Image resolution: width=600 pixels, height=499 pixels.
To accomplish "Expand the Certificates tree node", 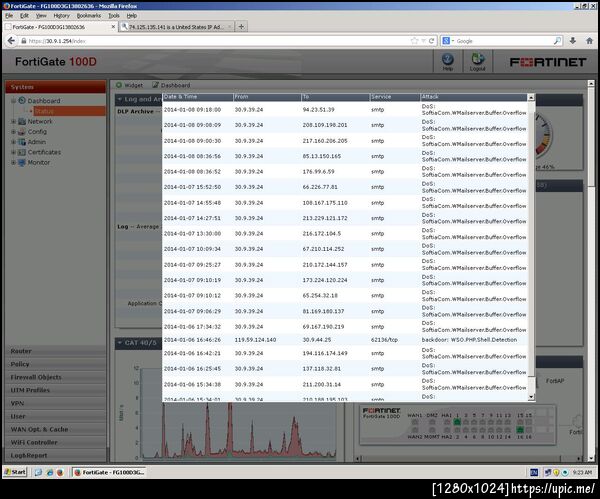I will [x=13, y=152].
